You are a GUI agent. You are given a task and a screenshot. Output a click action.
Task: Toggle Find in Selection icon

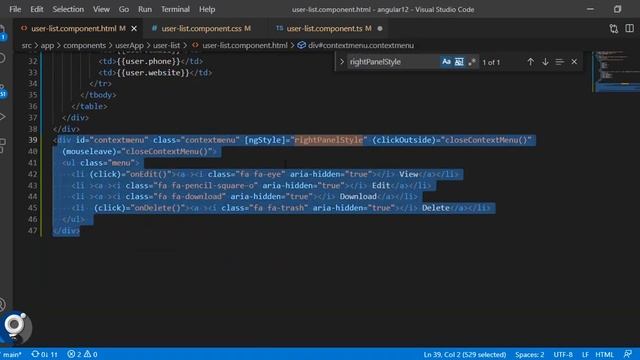click(560, 62)
